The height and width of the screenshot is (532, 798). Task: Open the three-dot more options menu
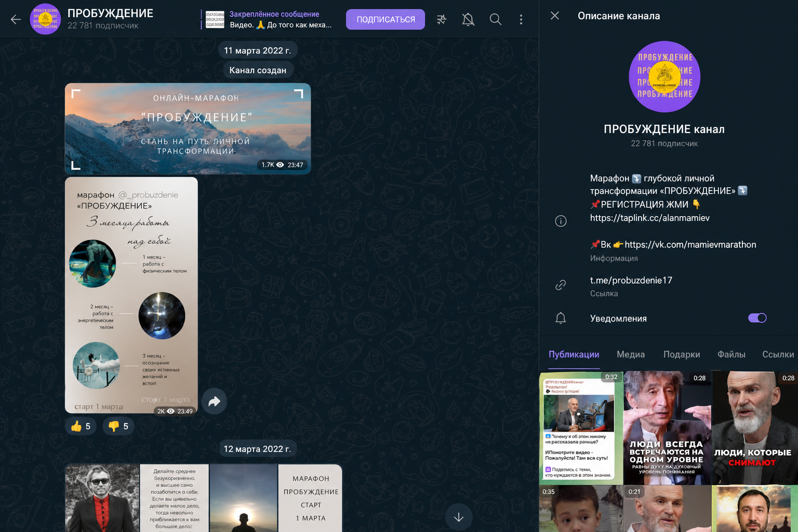521,19
